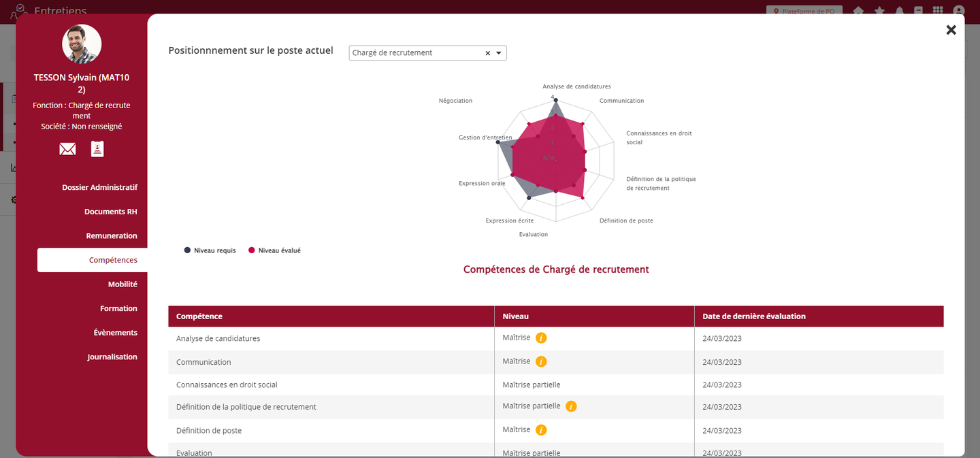This screenshot has height=458, width=980.
Task: Click Sylvain Tesson's profile photo
Action: point(82,44)
